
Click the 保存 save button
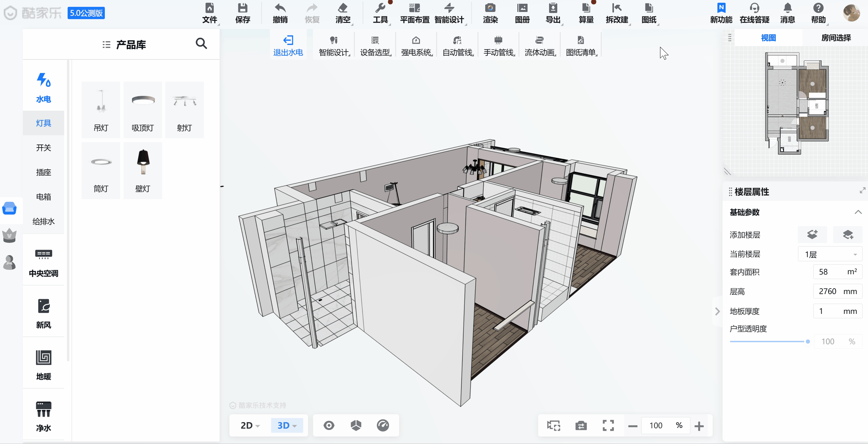pos(243,13)
